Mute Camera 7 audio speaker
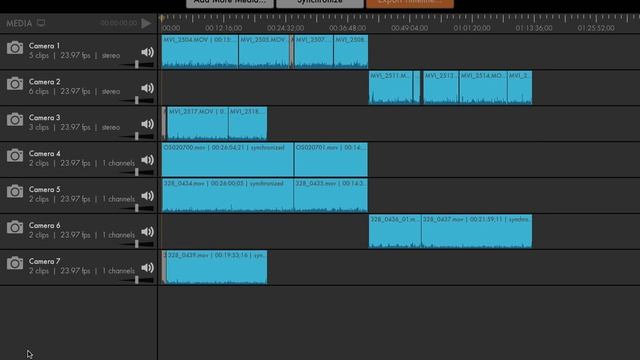The image size is (640, 360). pos(147,267)
